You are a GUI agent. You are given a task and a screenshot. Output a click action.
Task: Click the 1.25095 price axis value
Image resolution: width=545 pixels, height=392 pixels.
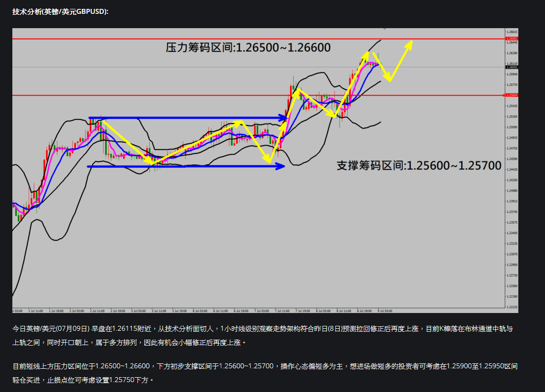click(x=512, y=127)
